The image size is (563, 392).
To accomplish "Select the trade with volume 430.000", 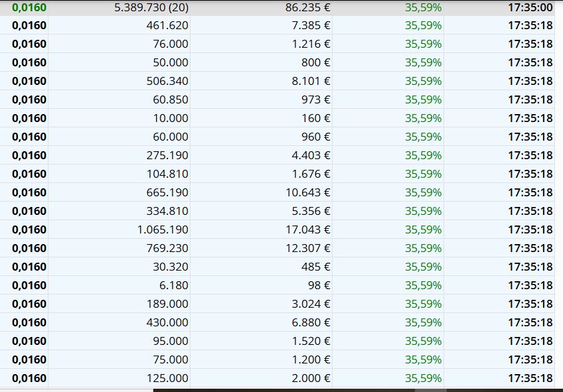I will pyautogui.click(x=278, y=322).
